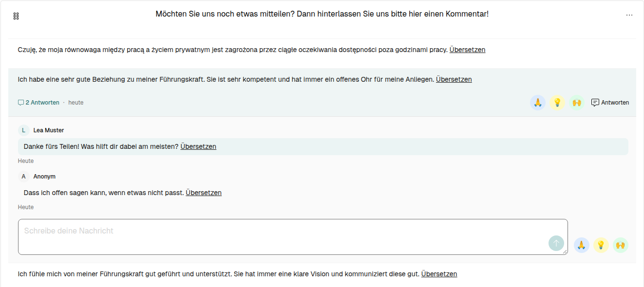Translate Lea Muster's reply

coord(198,146)
